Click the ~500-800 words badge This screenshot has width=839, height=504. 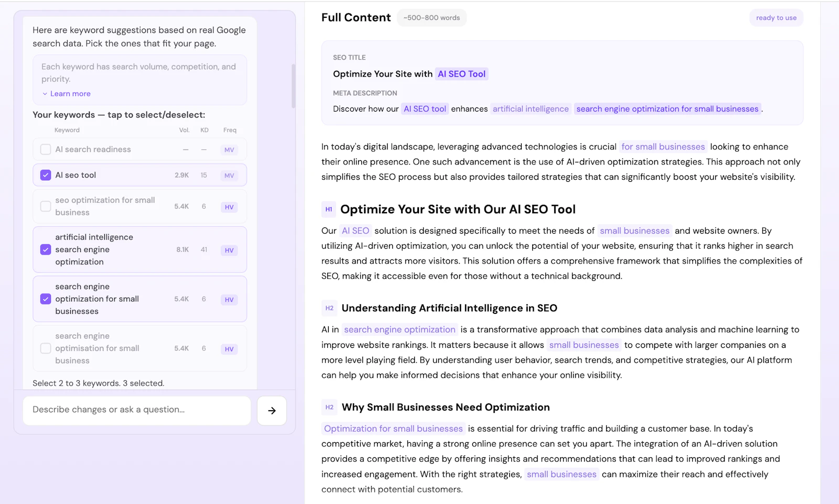pyautogui.click(x=432, y=18)
